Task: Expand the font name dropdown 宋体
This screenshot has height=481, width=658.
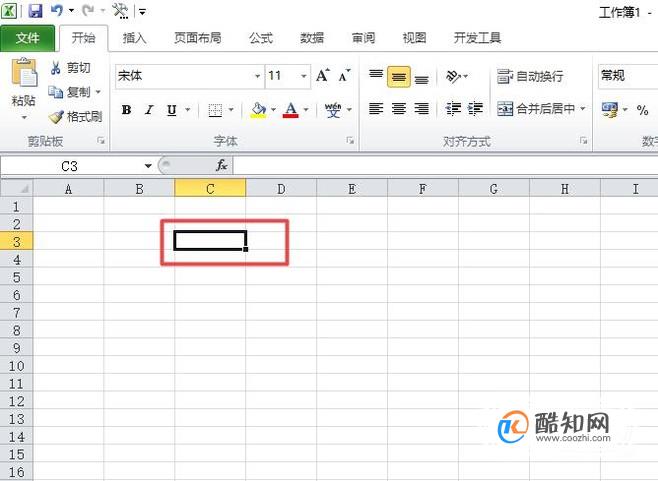Action: (258, 76)
